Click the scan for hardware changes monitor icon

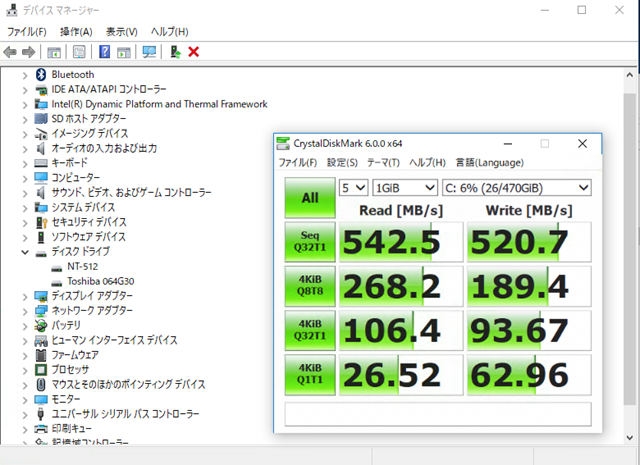coord(149,51)
